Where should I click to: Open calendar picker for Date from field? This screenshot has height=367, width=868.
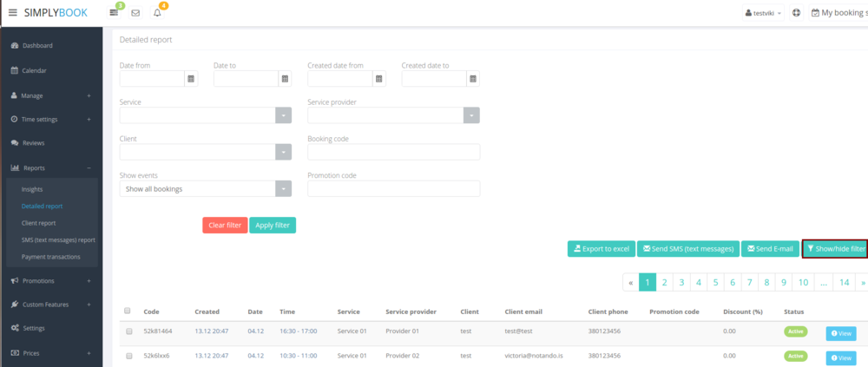[191, 79]
